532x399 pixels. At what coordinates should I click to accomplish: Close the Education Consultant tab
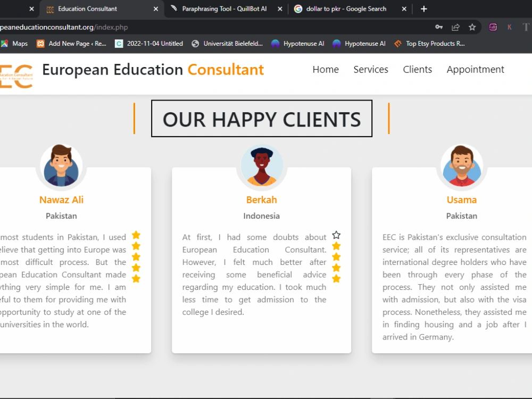156,9
